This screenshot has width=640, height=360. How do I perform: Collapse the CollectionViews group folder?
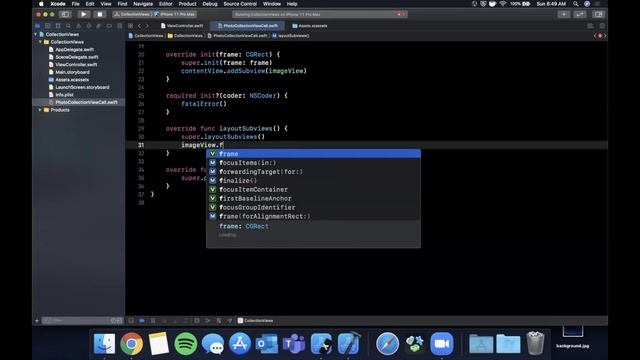[40, 42]
